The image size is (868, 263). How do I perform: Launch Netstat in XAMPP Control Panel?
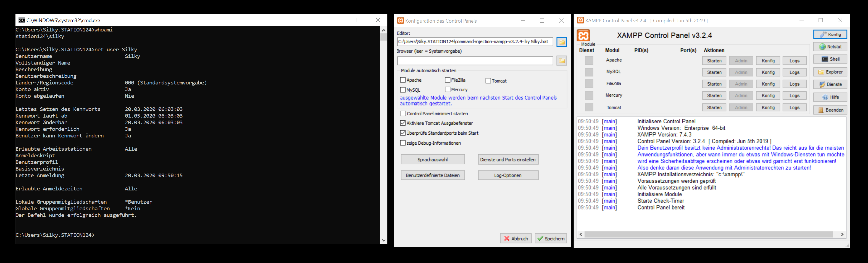pyautogui.click(x=830, y=47)
